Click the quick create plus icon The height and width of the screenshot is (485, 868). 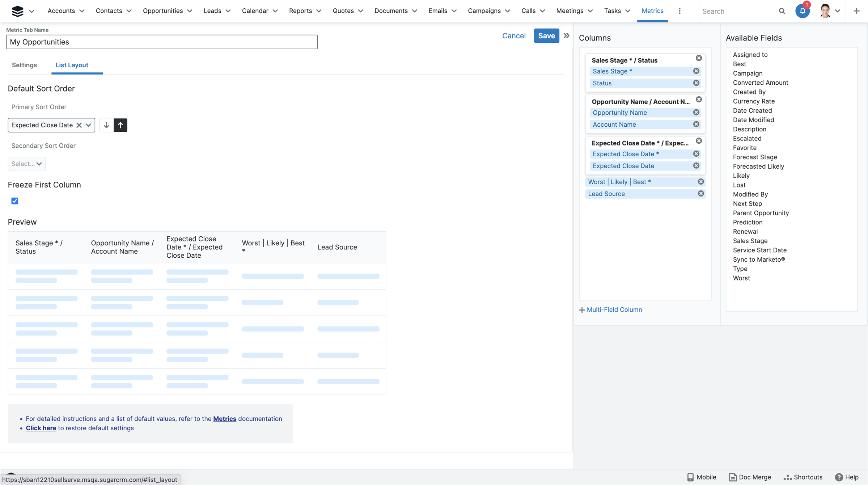pos(856,11)
